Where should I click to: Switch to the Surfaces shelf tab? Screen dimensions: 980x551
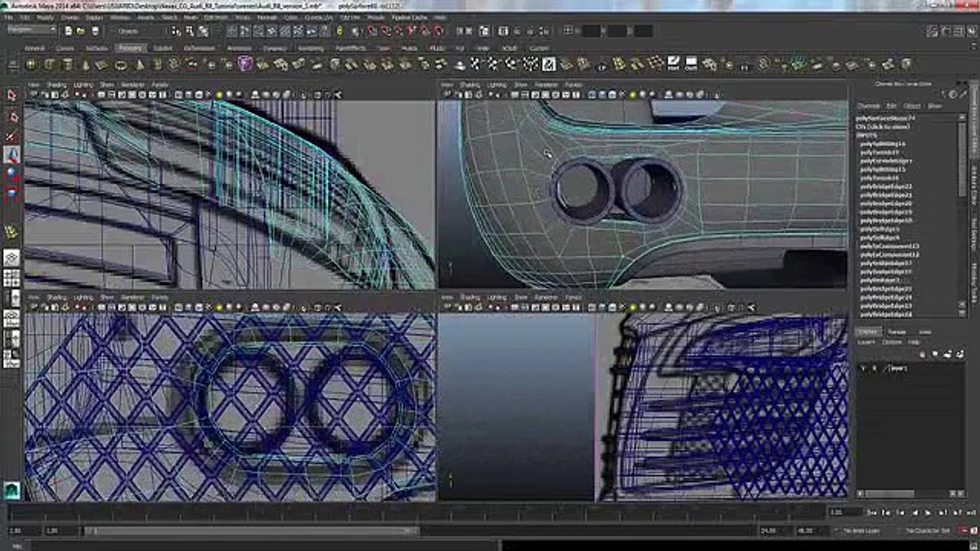[x=96, y=48]
